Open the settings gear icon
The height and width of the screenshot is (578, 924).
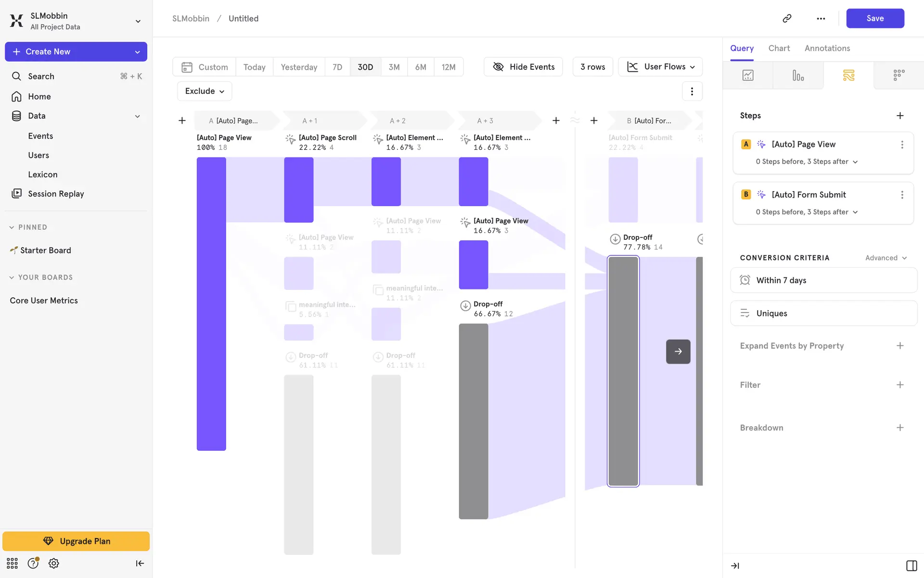(54, 563)
